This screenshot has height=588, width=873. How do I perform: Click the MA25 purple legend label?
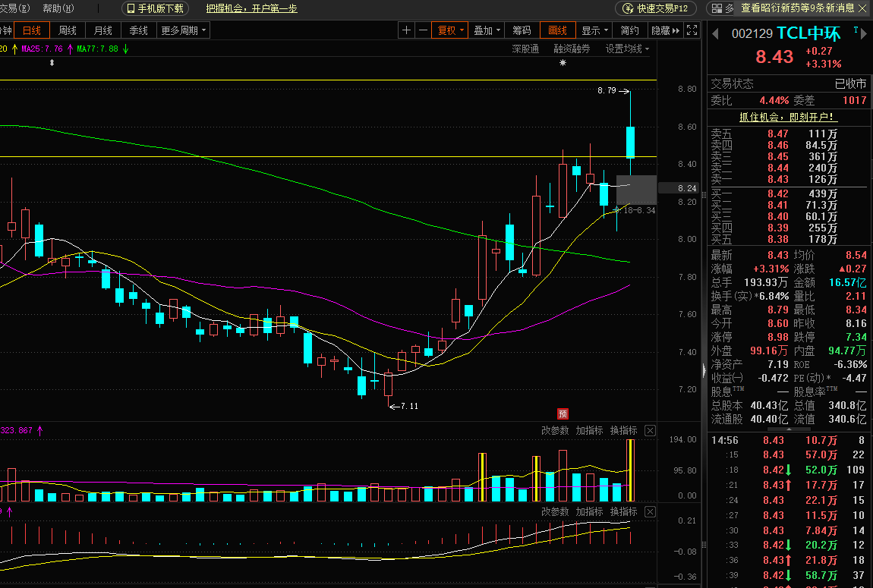click(x=43, y=49)
